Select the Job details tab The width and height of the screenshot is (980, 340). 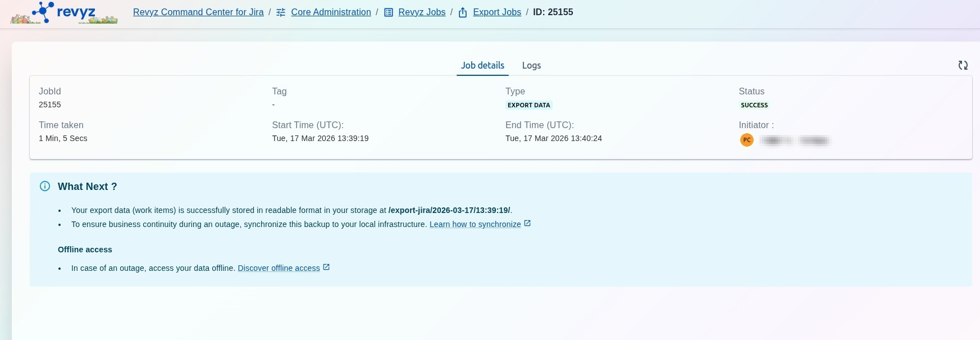482,65
